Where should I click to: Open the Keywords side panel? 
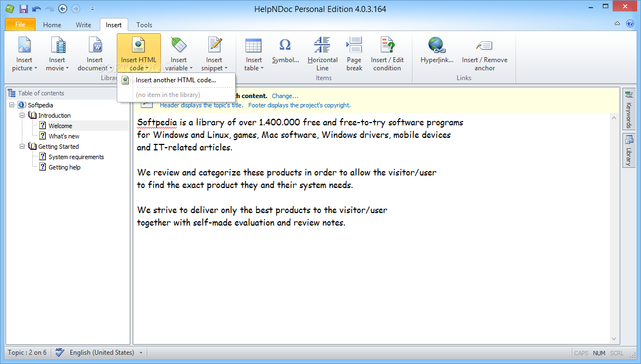point(629,109)
